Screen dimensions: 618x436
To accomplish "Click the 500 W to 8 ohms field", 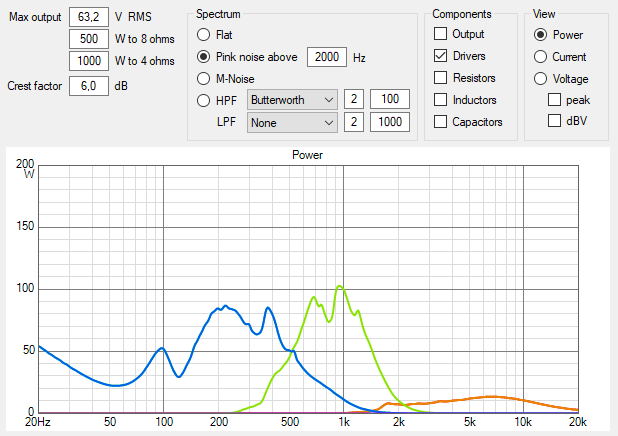I will point(89,39).
